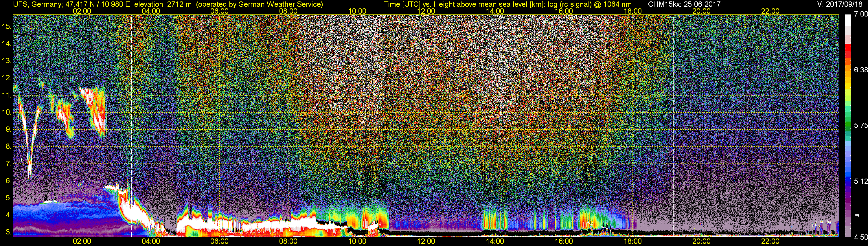Click the 22:00 label on the top time axis

coord(770,11)
